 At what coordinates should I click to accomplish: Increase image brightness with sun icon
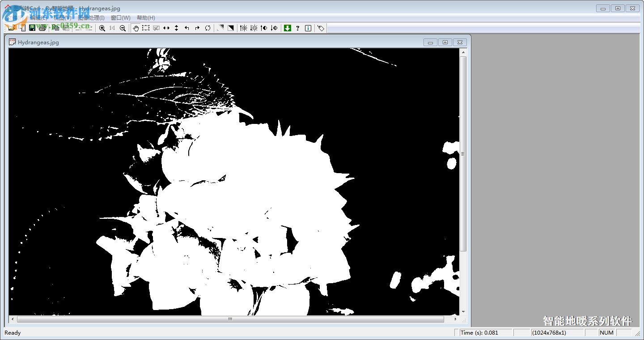click(244, 28)
